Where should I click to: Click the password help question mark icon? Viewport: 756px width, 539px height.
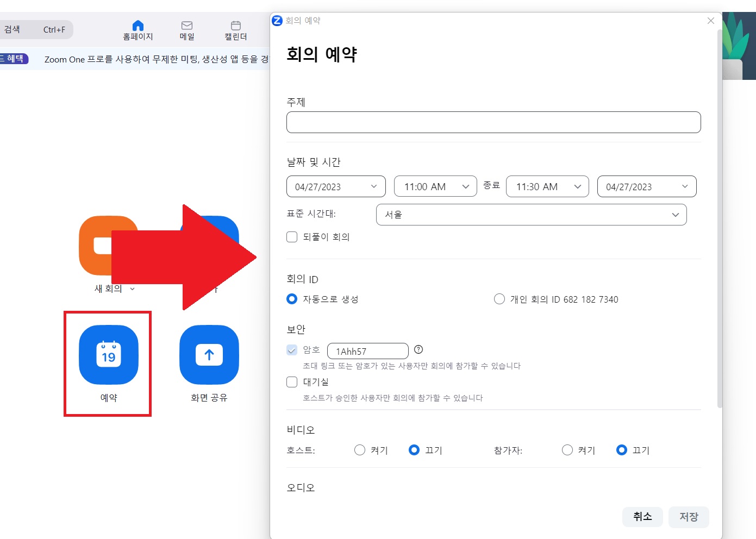[x=418, y=349]
